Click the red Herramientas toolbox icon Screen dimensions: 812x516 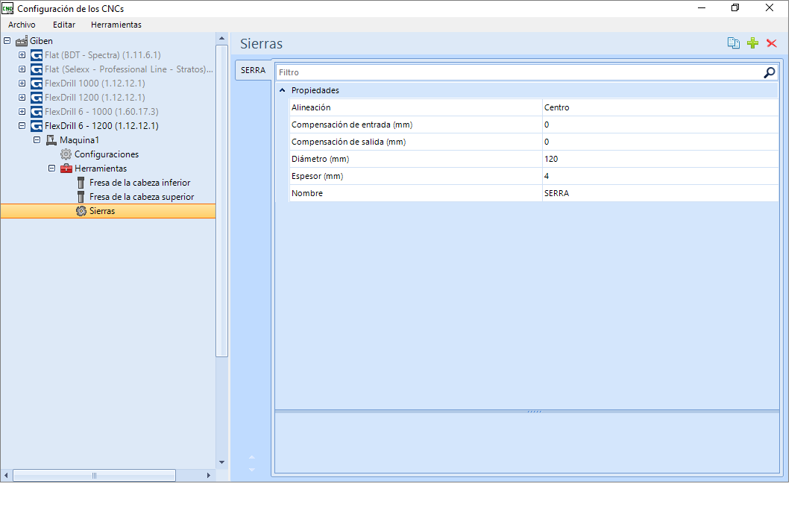[x=66, y=169]
